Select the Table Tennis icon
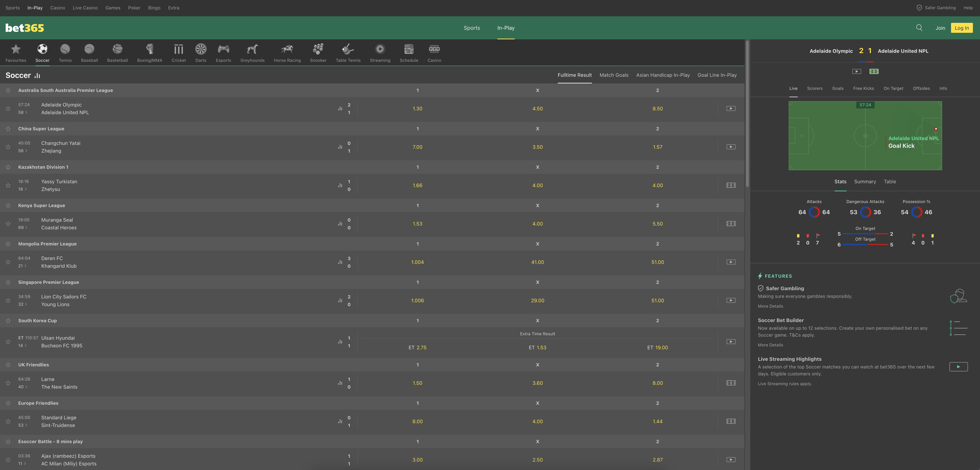 click(348, 53)
